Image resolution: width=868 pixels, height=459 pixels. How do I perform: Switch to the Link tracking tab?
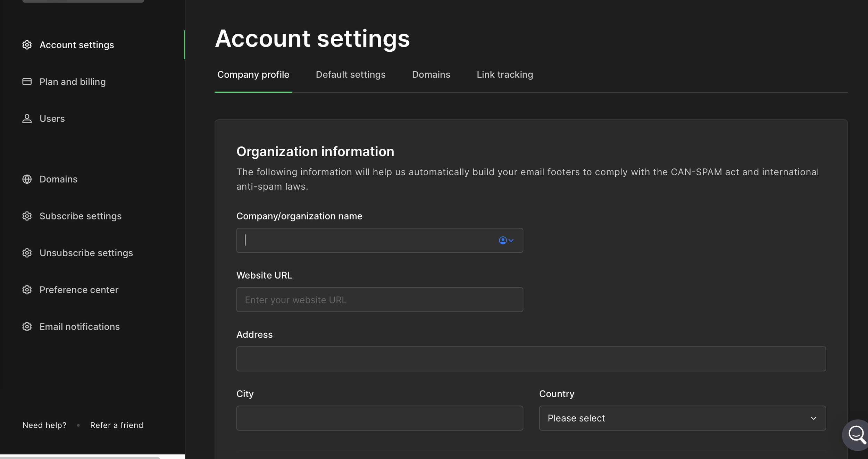coord(504,75)
